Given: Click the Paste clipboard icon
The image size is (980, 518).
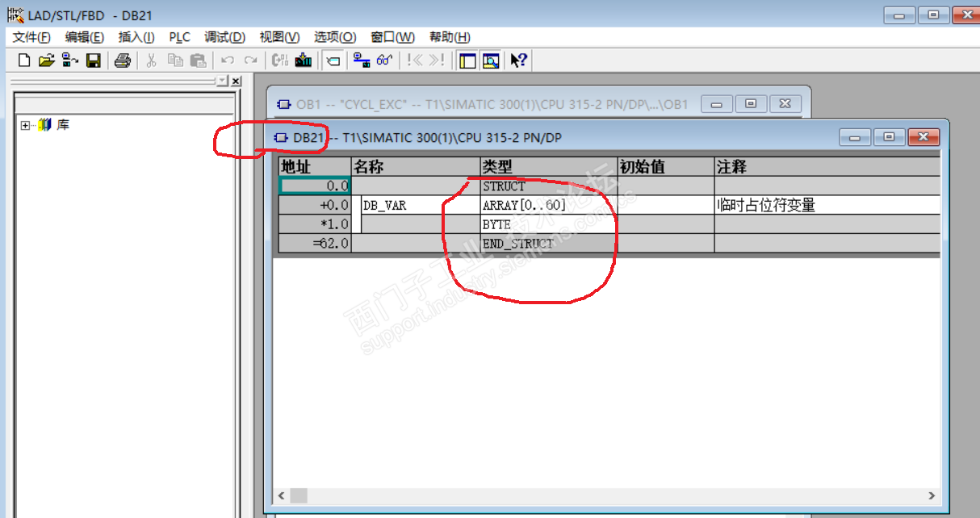Looking at the screenshot, I should click(x=198, y=61).
